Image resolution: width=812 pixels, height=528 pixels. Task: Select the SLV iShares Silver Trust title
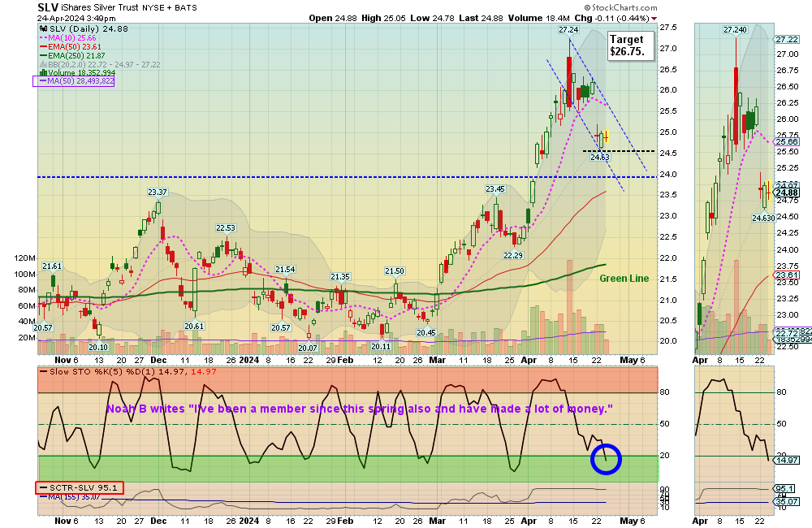(117, 7)
